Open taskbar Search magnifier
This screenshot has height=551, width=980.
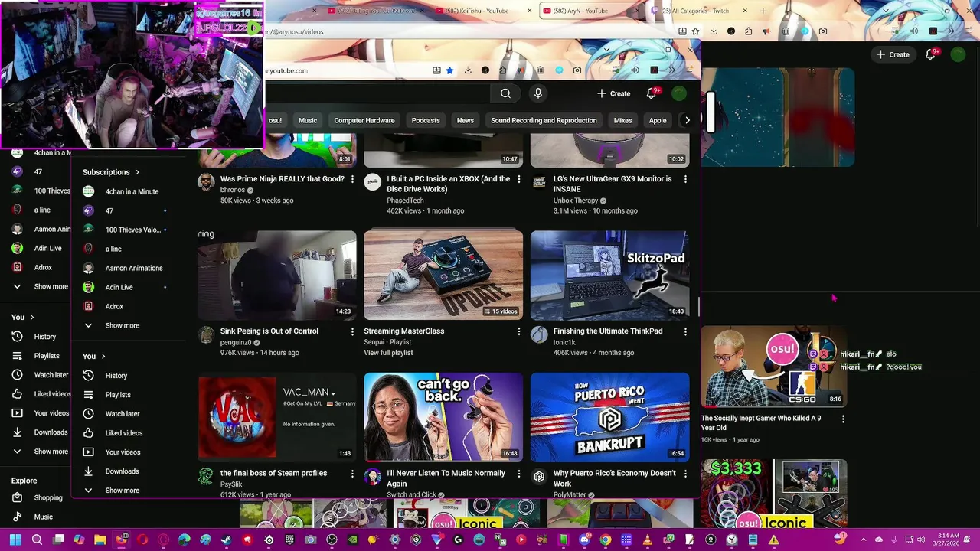(37, 540)
